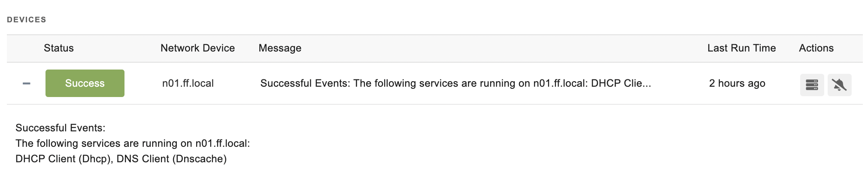The image size is (868, 176).
Task: Open the server details icon under Actions
Action: [x=812, y=85]
